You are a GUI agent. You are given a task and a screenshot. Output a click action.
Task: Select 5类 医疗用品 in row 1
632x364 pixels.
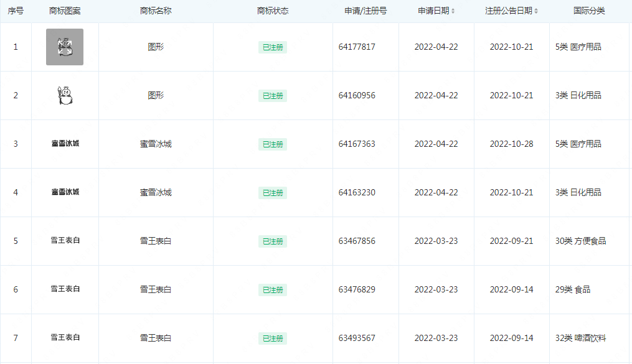tap(578, 47)
